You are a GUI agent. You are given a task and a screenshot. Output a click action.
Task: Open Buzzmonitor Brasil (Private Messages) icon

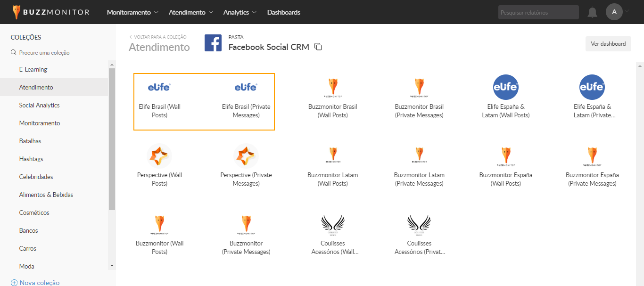pyautogui.click(x=419, y=87)
